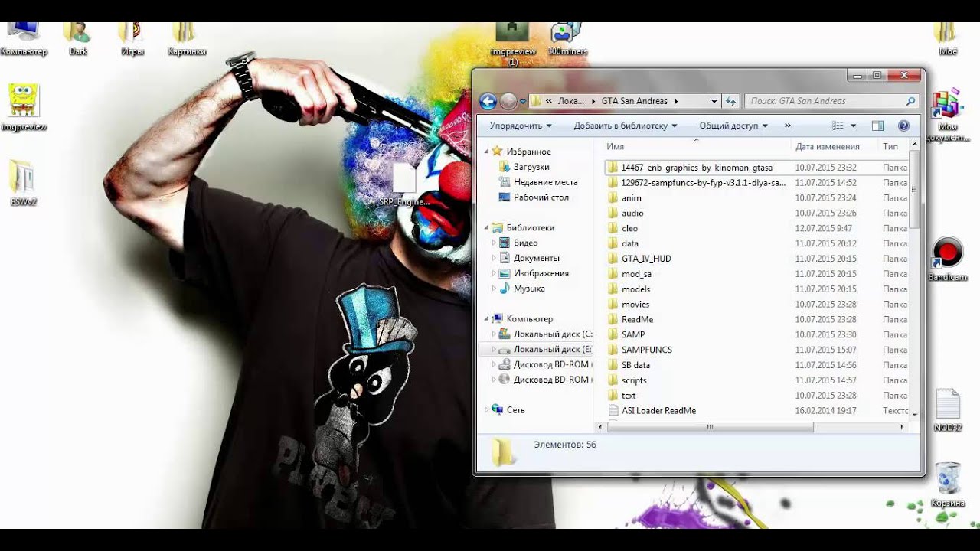Click in the search GTA San Andreas field
Viewport: 980px width, 551px height.
tap(824, 101)
